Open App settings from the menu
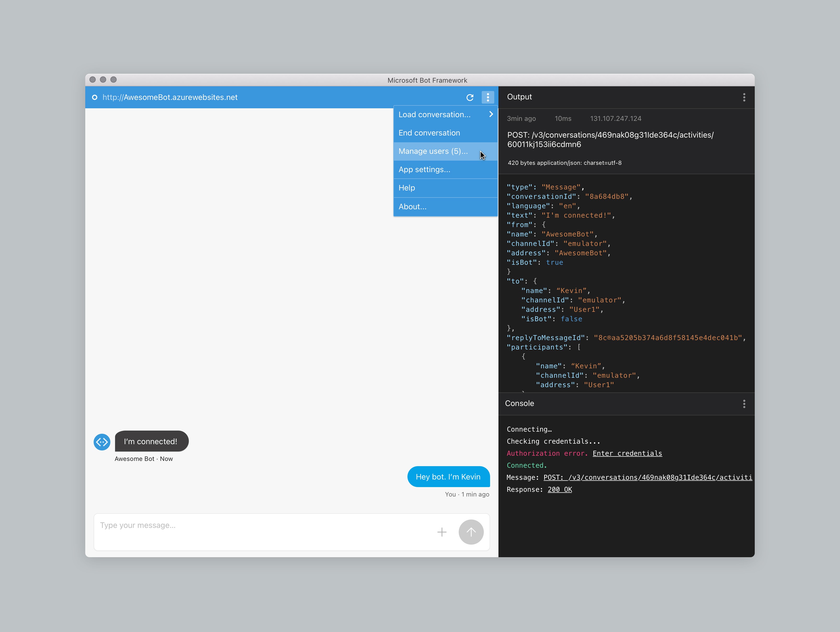This screenshot has height=632, width=840. 424,170
